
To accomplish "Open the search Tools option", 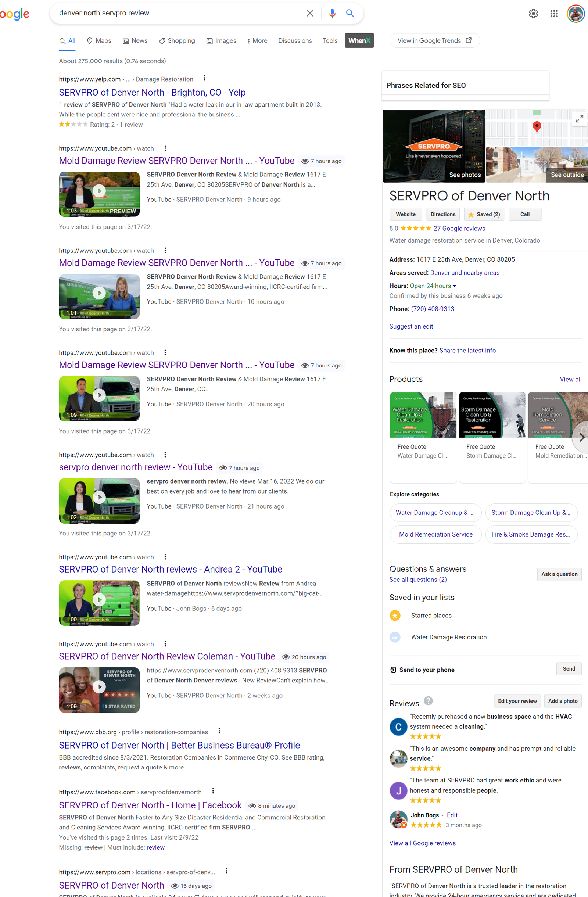I will click(330, 41).
